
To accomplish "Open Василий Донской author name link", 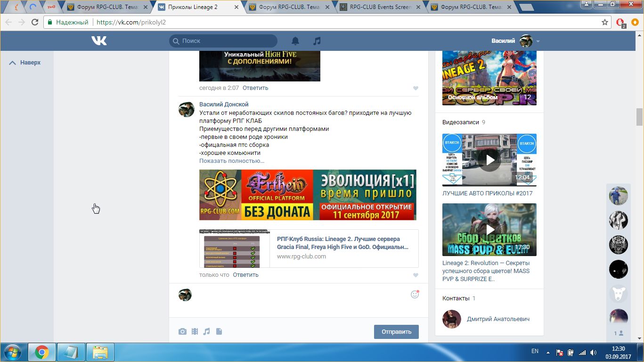I will click(x=224, y=105).
